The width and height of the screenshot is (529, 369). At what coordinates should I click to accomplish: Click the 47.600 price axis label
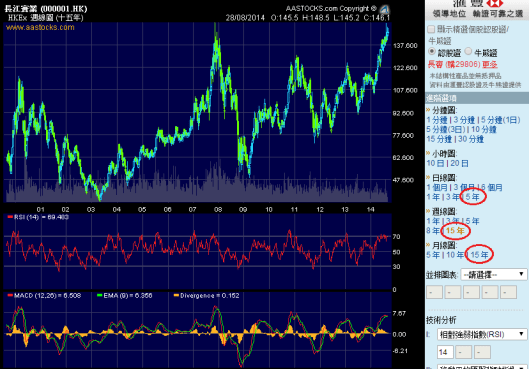click(x=403, y=180)
